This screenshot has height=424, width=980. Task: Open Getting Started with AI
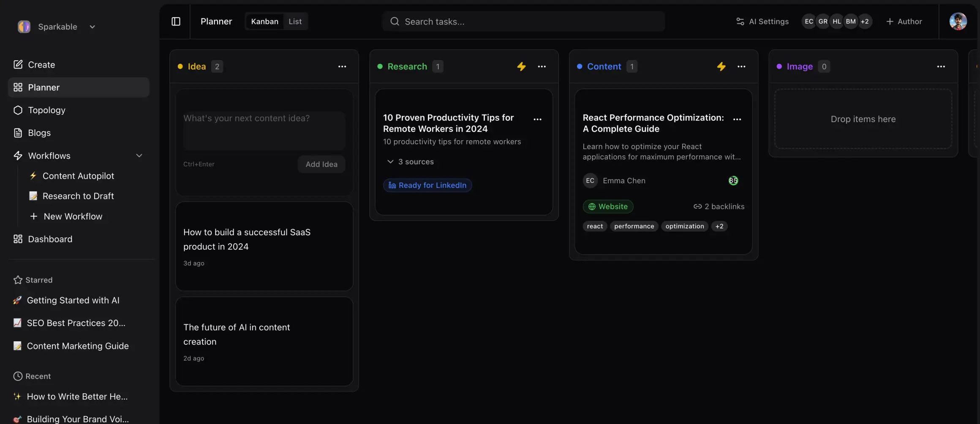tap(73, 301)
